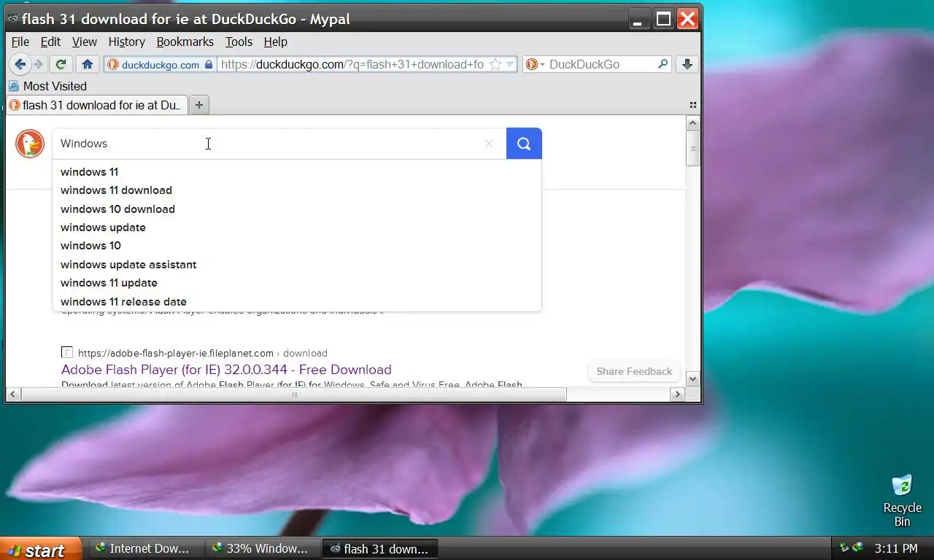The height and width of the screenshot is (560, 934).
Task: Open the Help menu
Action: (x=276, y=42)
